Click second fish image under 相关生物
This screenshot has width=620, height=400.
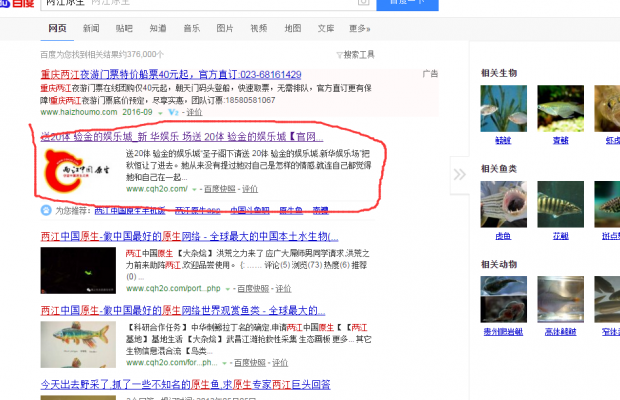tap(561, 108)
